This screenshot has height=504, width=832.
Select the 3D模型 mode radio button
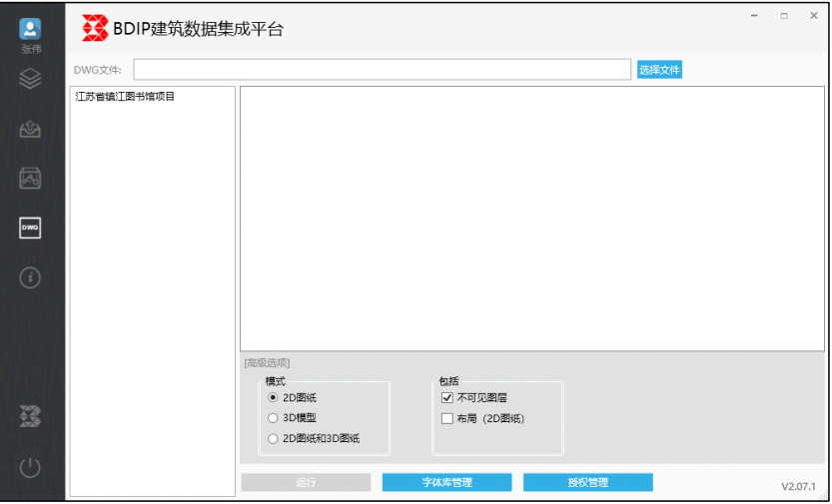273,418
